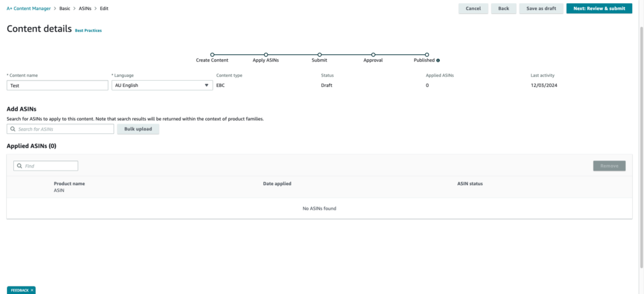Click the Bulk upload button

click(x=138, y=129)
